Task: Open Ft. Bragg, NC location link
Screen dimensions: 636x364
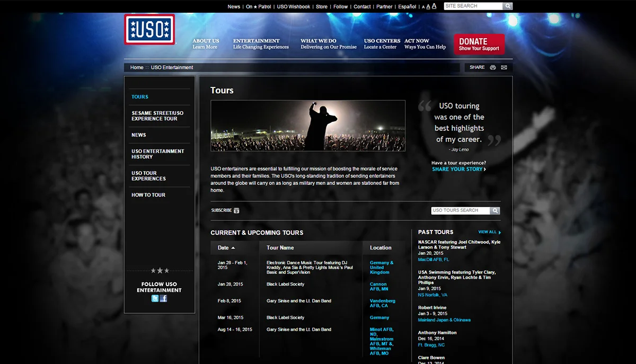Action: 431,345
